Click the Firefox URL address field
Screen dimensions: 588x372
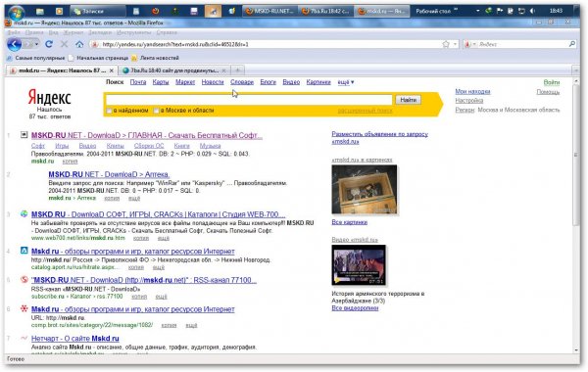tap(270, 44)
